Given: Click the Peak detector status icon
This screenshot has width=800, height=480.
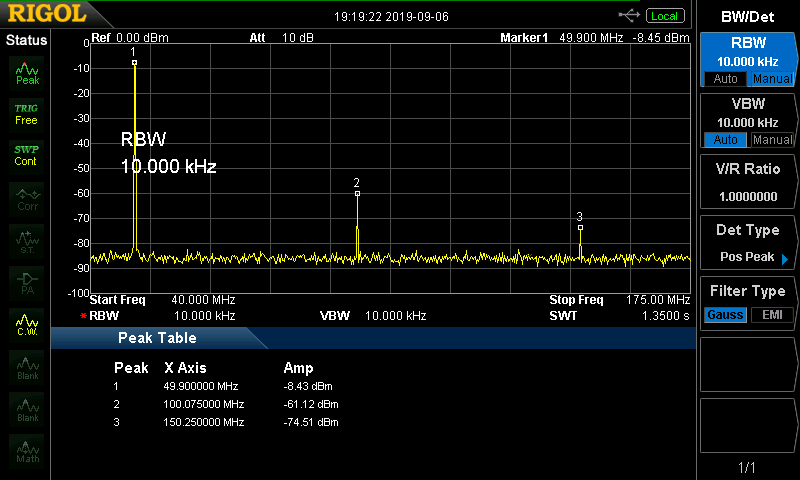Looking at the screenshot, I should (x=27, y=73).
